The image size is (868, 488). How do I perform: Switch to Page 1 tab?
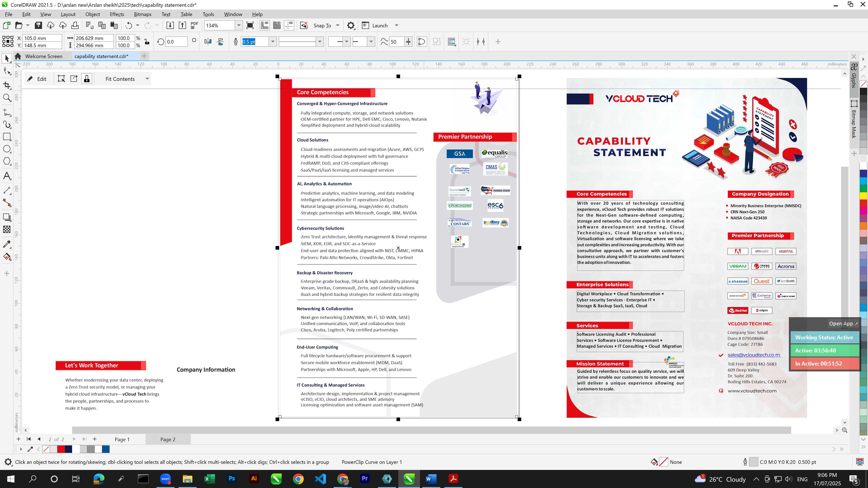point(122,439)
